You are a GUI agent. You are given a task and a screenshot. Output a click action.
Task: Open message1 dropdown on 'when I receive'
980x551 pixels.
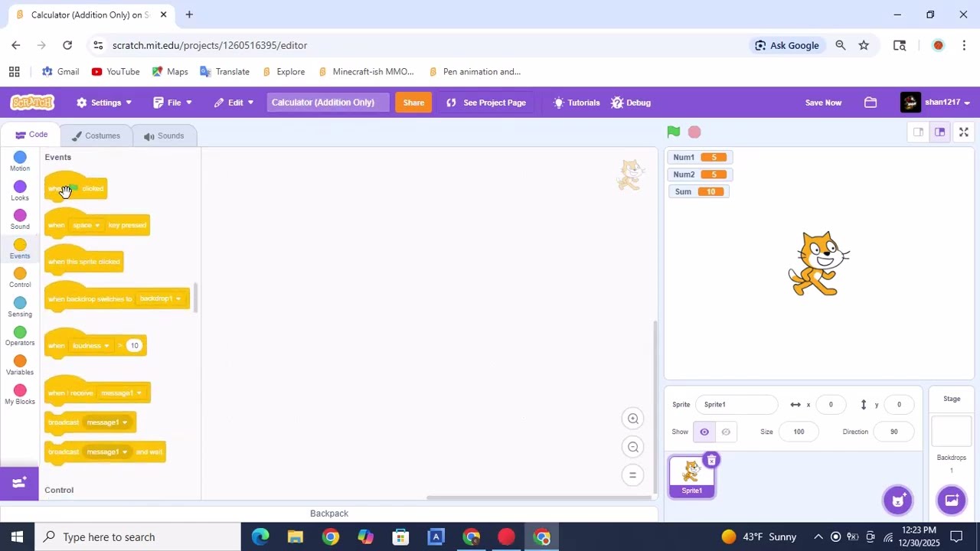point(121,393)
